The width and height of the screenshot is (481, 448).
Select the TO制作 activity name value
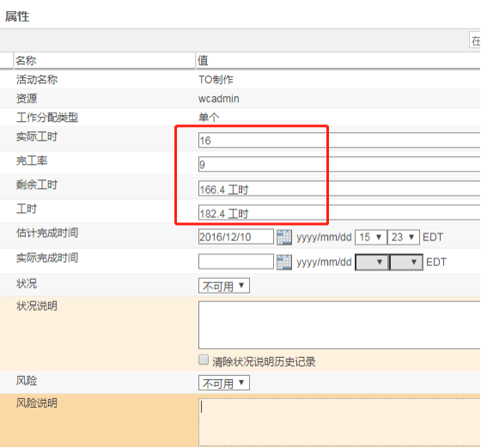coord(216,80)
